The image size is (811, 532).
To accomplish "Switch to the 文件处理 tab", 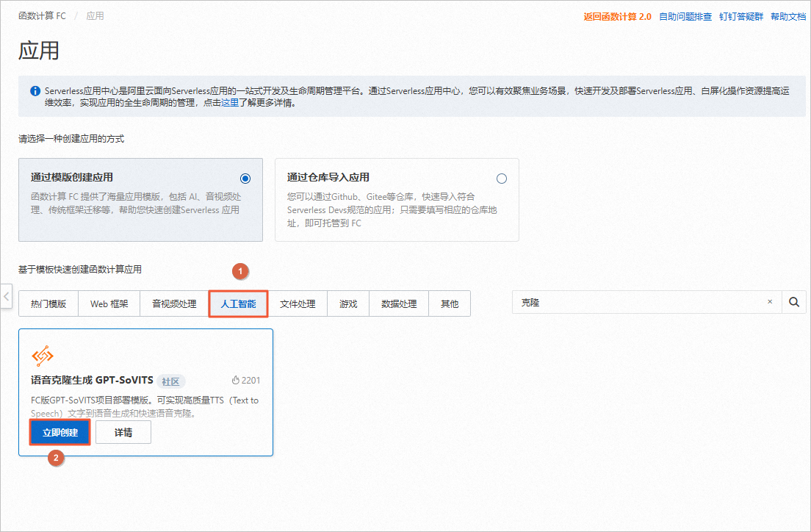I will point(298,303).
